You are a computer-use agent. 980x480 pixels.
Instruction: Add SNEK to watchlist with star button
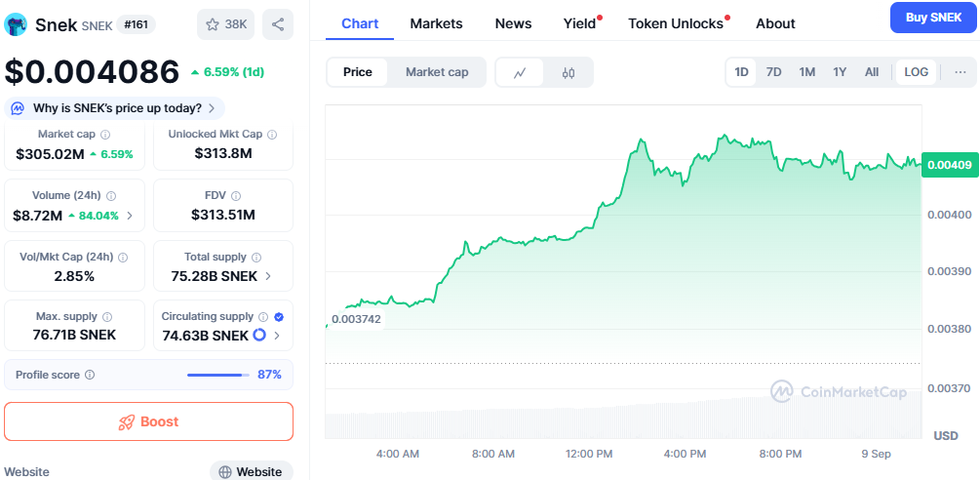226,24
